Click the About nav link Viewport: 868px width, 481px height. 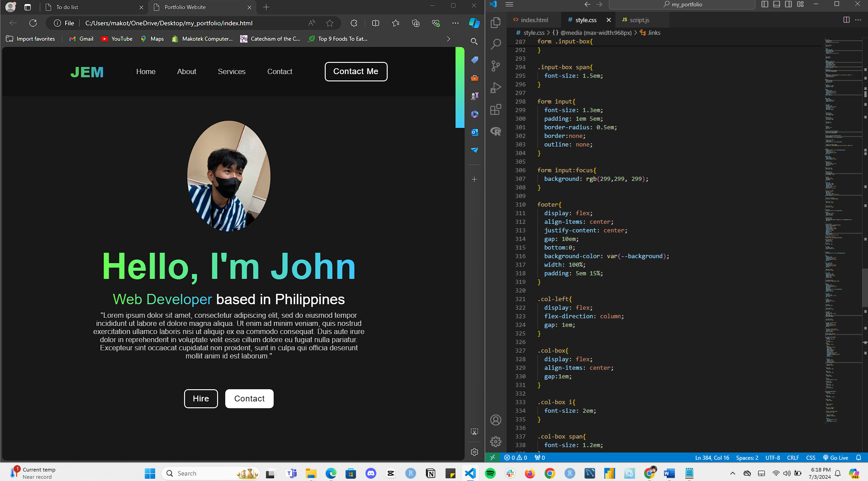[186, 71]
